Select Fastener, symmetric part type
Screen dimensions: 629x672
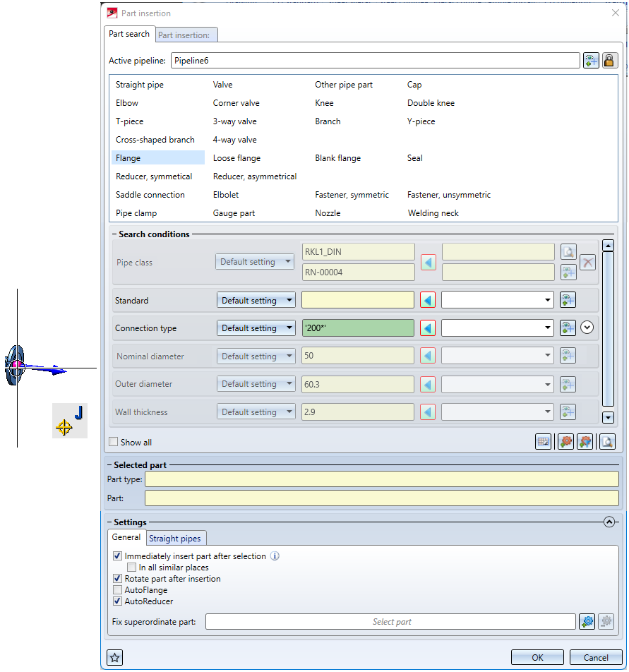(x=352, y=195)
